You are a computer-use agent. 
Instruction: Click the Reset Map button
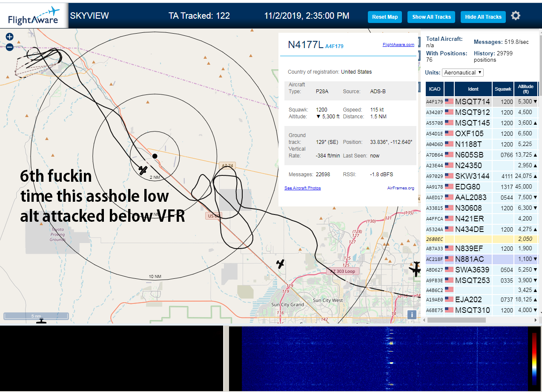(384, 17)
